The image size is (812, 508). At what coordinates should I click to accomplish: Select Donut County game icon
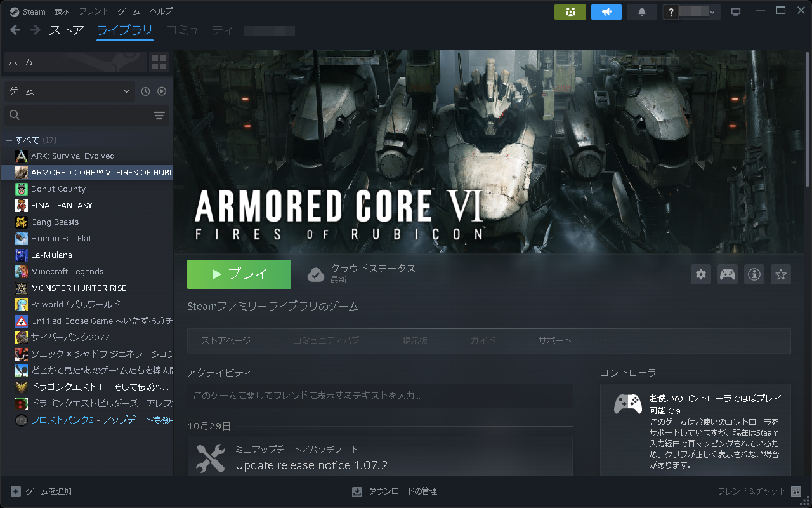pos(22,189)
